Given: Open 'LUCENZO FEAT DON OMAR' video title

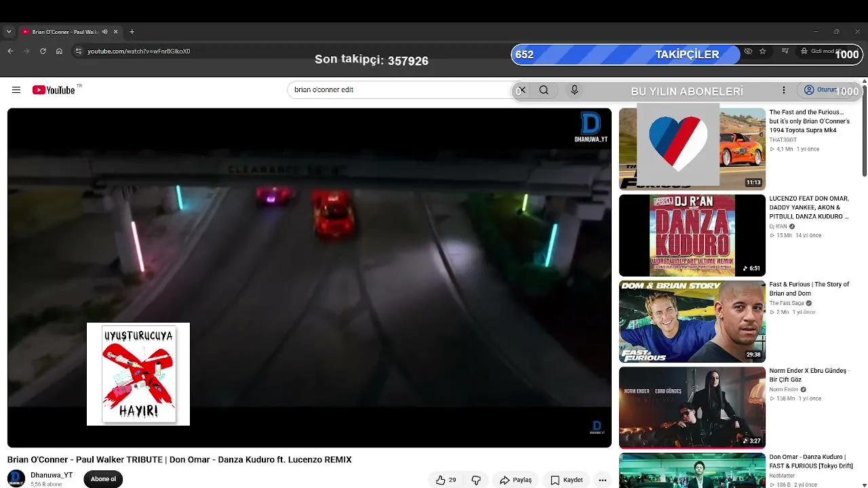Looking at the screenshot, I should tap(809, 207).
